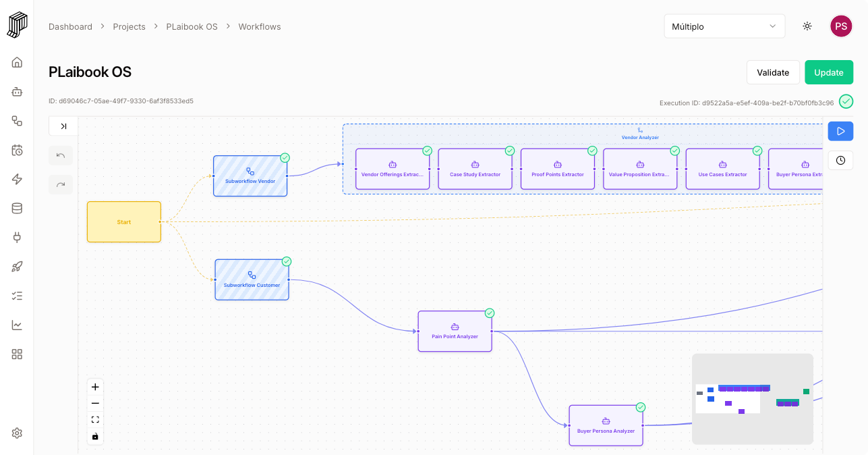The height and width of the screenshot is (455, 868).
Task: Toggle the light/dark theme
Action: (807, 26)
